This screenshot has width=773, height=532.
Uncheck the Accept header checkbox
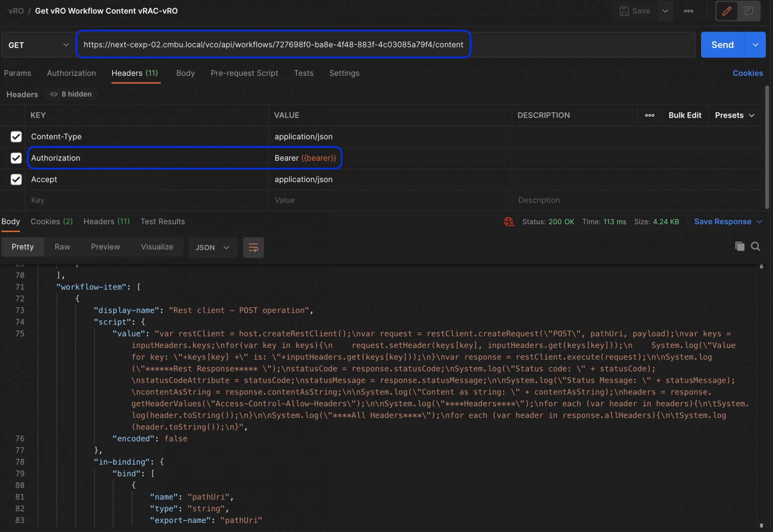[16, 180]
